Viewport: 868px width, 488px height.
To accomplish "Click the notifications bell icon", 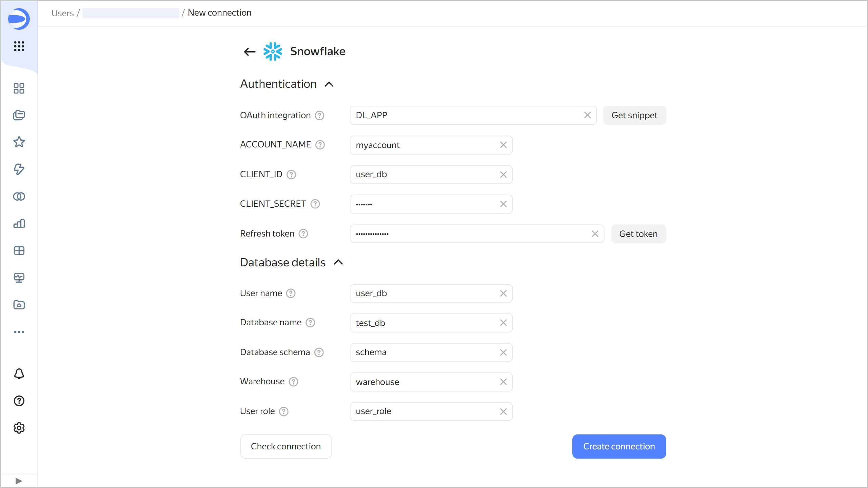I will pyautogui.click(x=19, y=374).
